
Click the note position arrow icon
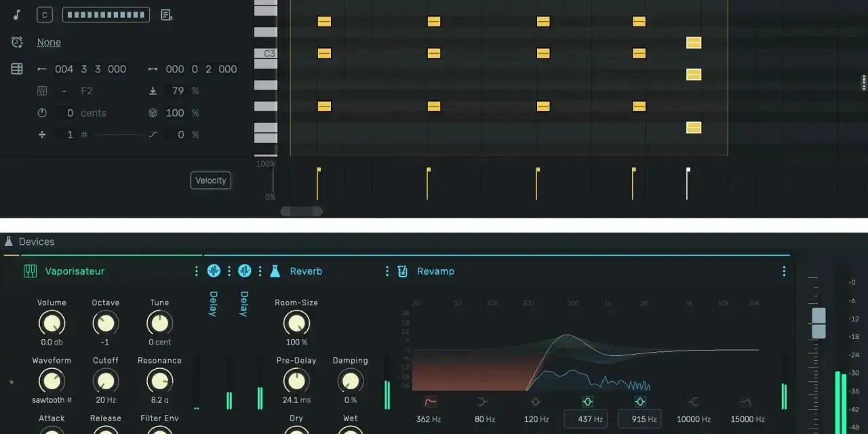42,69
